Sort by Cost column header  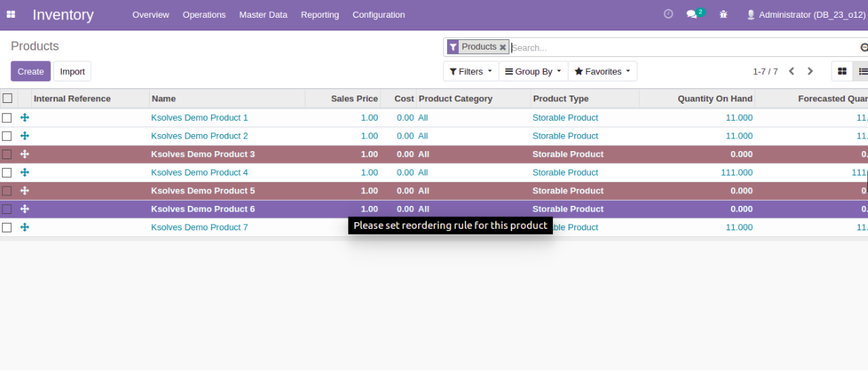point(399,98)
